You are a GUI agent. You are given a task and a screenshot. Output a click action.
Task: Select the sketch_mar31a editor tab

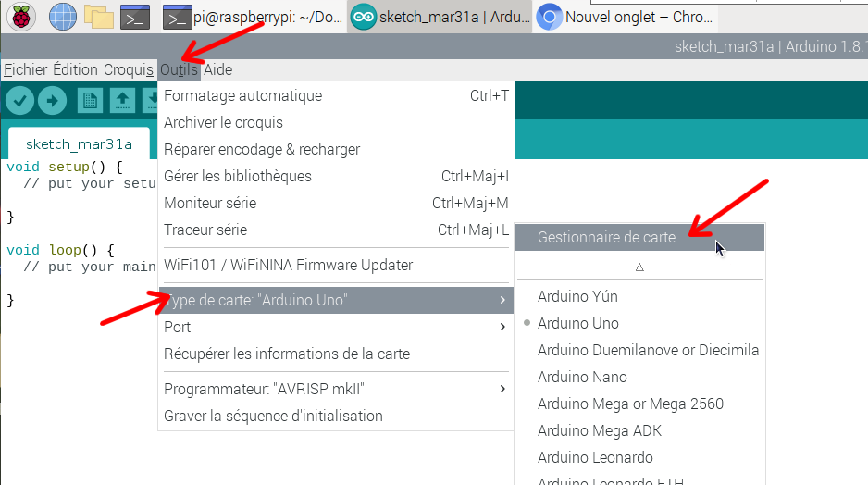80,144
